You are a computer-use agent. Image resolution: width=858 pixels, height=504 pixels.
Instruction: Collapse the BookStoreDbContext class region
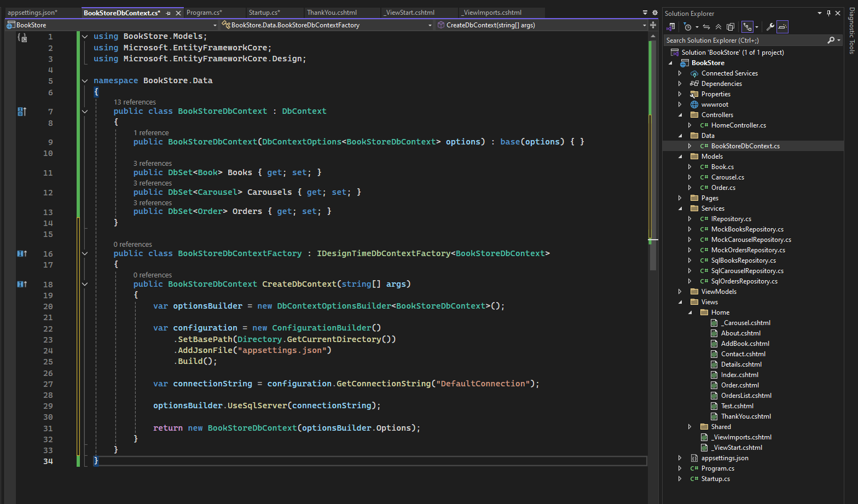click(85, 112)
